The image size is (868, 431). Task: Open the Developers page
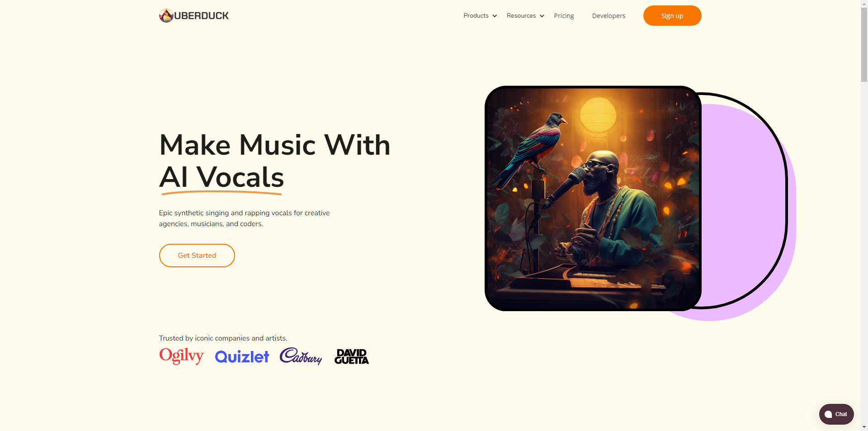(x=609, y=16)
